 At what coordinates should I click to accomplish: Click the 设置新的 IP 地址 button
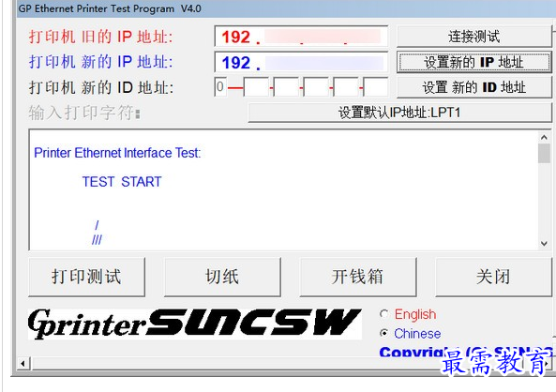(x=474, y=62)
